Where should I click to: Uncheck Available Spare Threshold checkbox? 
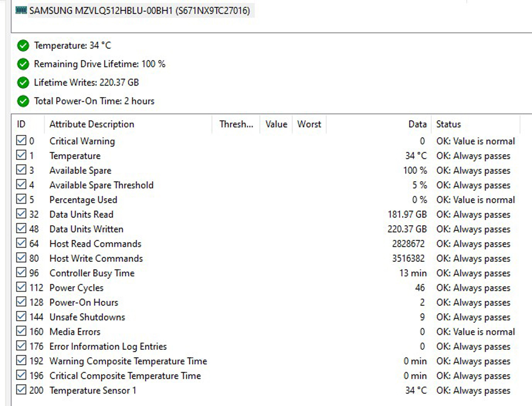(21, 184)
